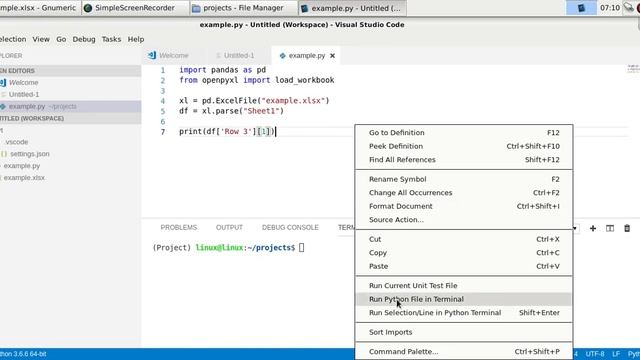The width and height of the screenshot is (640, 360).
Task: Open the View menu
Action: tap(41, 39)
